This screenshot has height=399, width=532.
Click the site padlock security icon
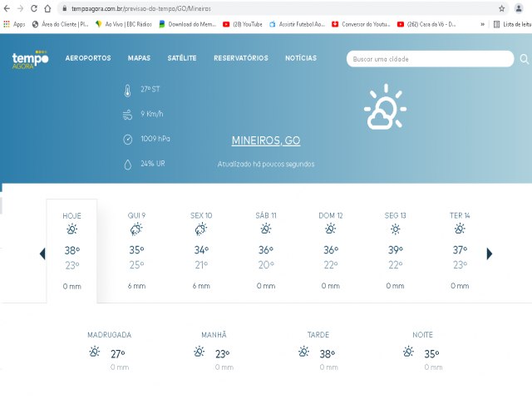48,7
